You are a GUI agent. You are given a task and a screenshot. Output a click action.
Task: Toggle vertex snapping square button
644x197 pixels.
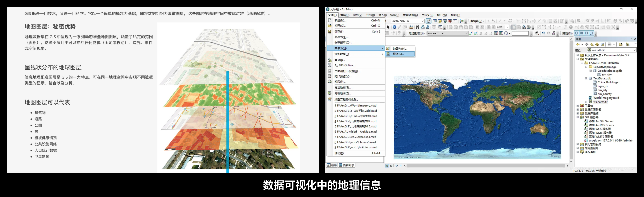point(586,33)
